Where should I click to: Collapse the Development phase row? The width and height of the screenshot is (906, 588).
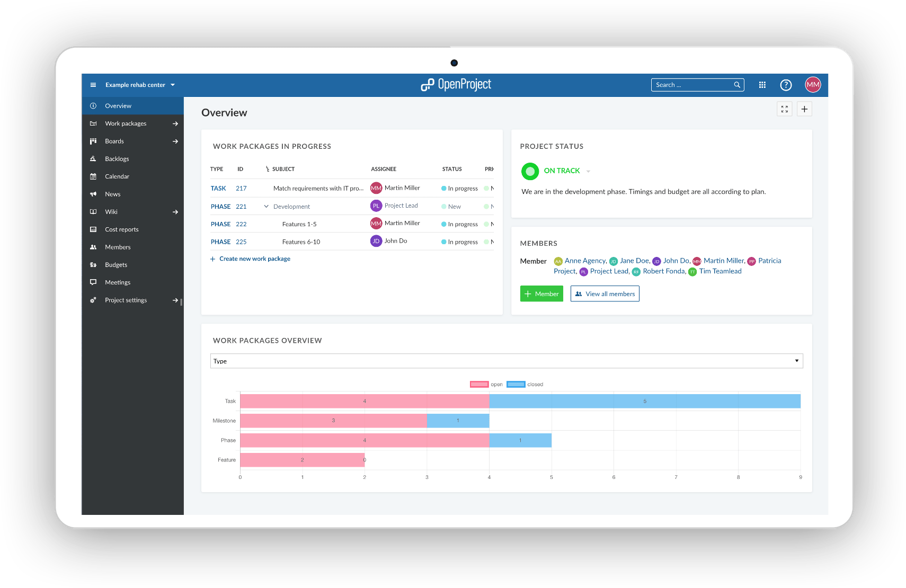tap(266, 207)
